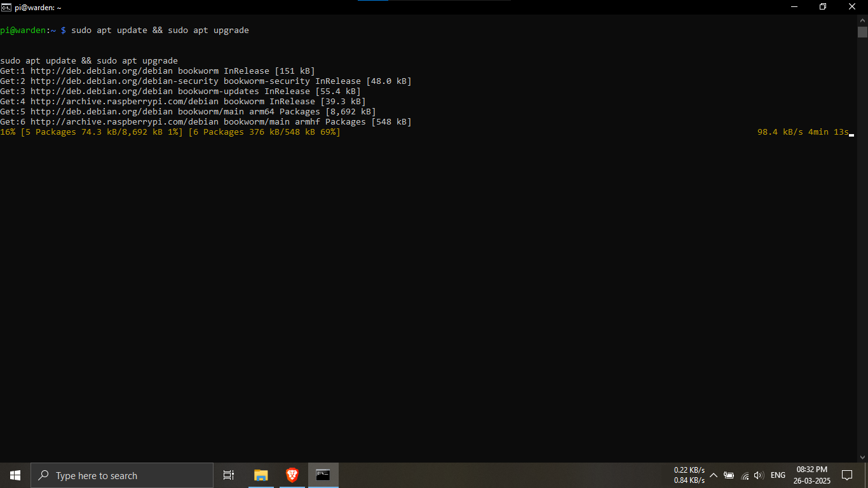
Task: Open Task View from the taskbar
Action: (x=229, y=475)
